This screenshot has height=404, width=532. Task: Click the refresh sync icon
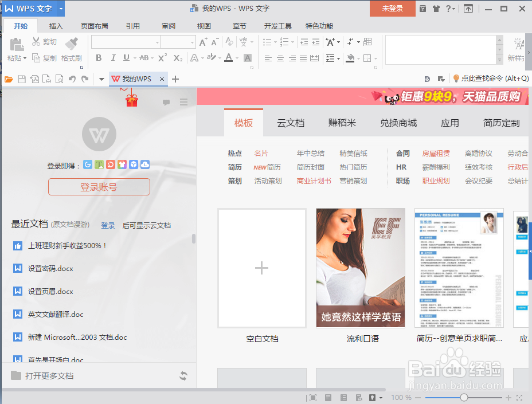click(183, 376)
